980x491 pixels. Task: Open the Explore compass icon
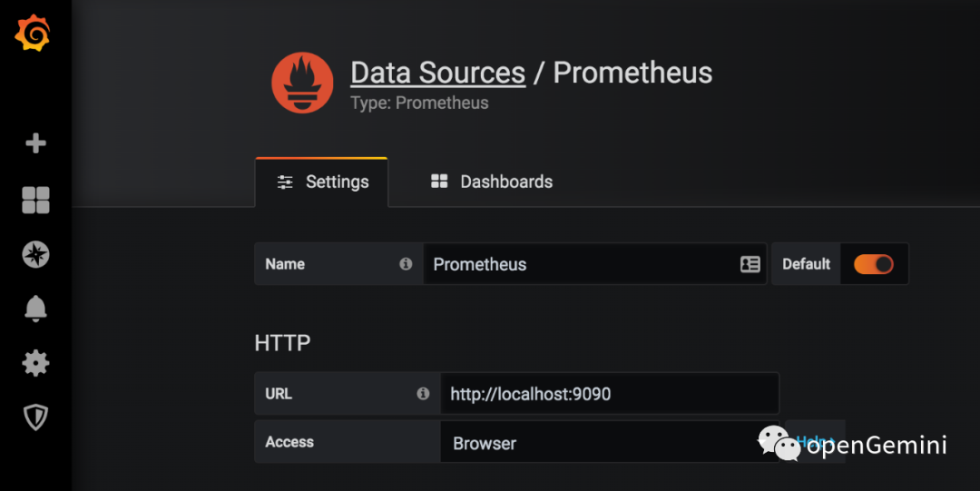(x=35, y=255)
